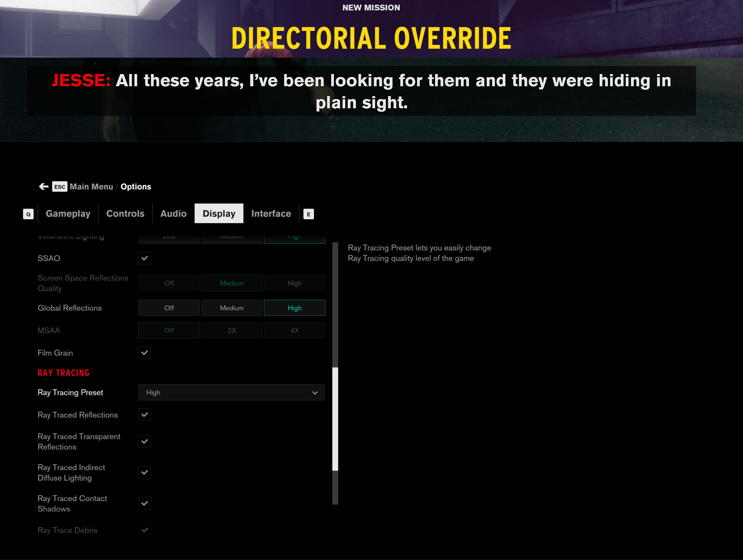Set MSAA to 2X
Viewport: 743px width, 560px height.
232,330
